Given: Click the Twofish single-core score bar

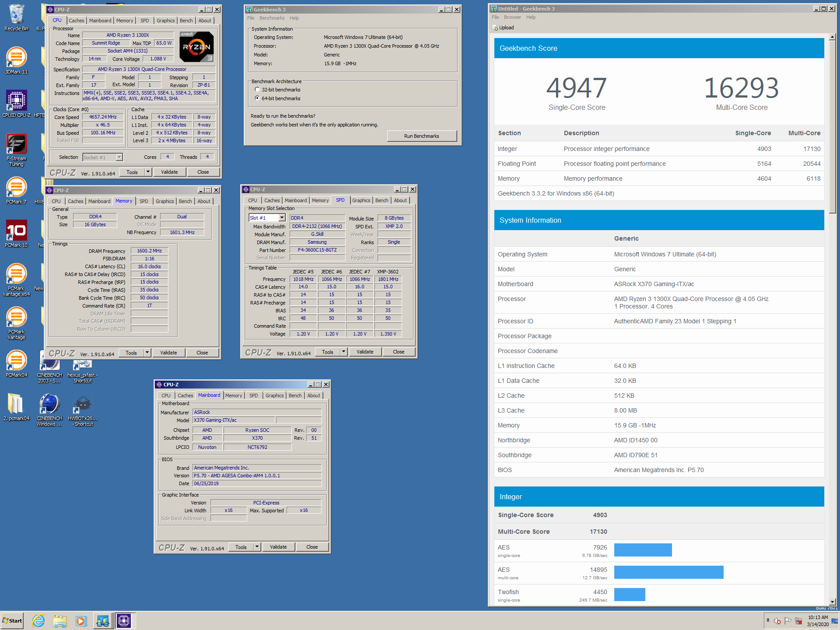Looking at the screenshot, I should click(630, 595).
